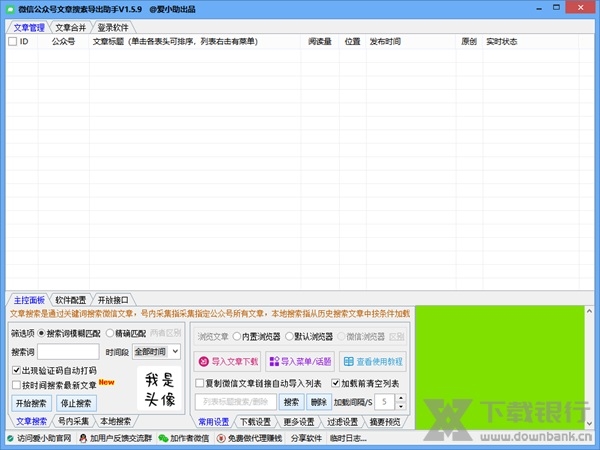Sort by 实时状态 column header

(x=530, y=41)
